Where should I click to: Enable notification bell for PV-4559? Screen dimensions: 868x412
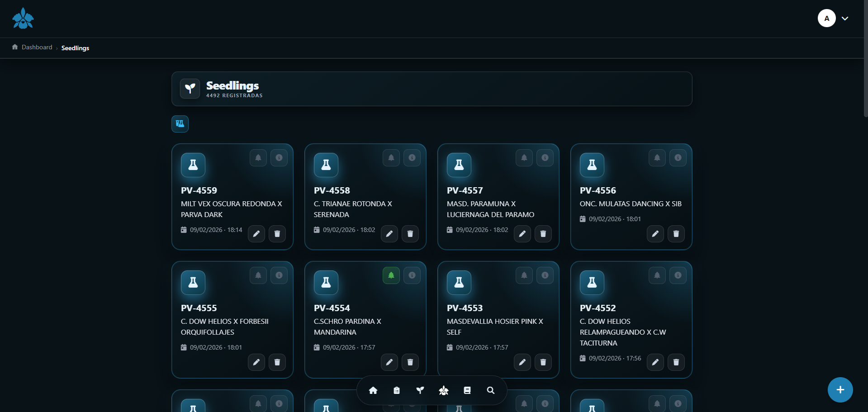pos(258,158)
